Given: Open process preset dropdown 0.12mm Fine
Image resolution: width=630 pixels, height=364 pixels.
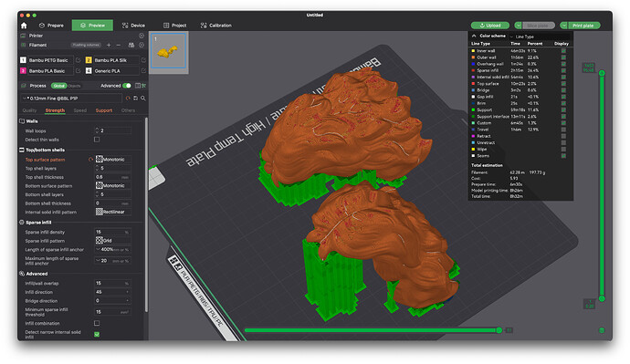Looking at the screenshot, I should pyautogui.click(x=71, y=99).
